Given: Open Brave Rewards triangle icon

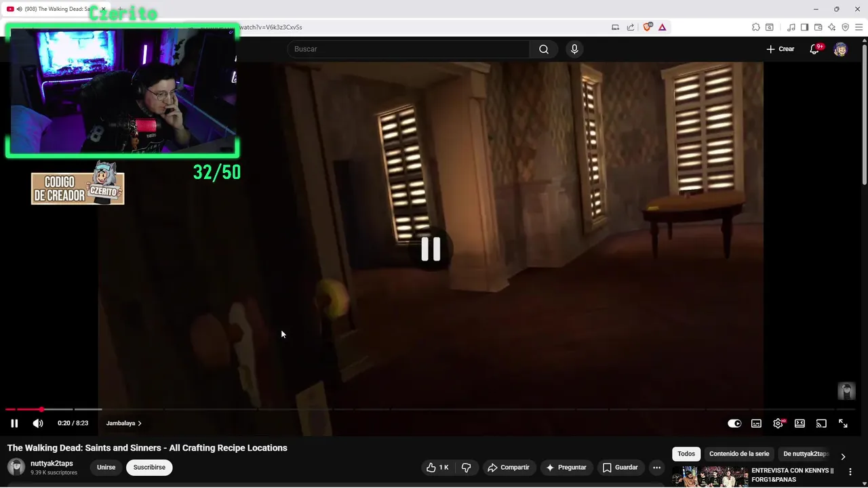Looking at the screenshot, I should coord(663,27).
